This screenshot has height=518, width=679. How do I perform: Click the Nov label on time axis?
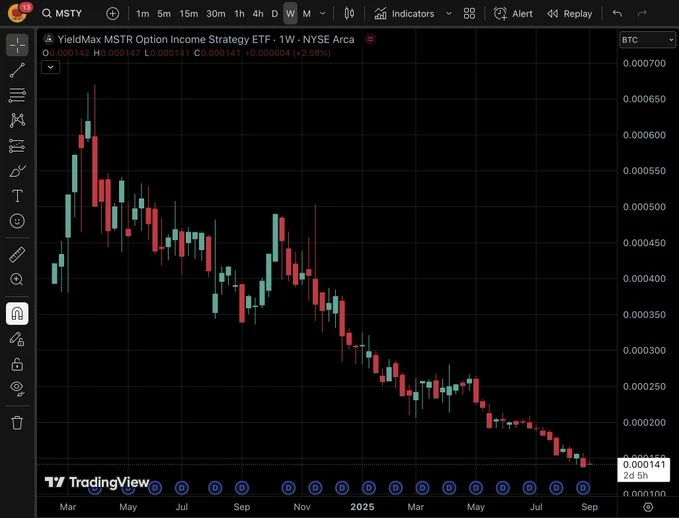click(x=302, y=507)
